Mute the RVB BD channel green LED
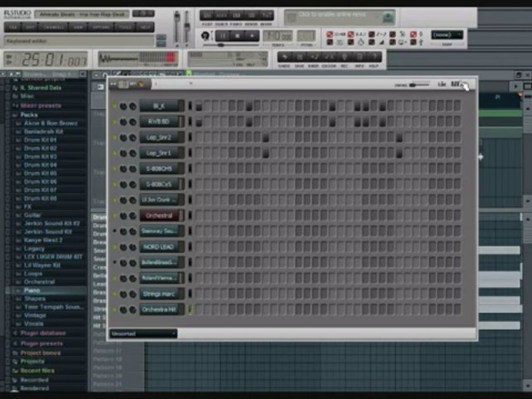This screenshot has height=399, width=532. [114, 121]
